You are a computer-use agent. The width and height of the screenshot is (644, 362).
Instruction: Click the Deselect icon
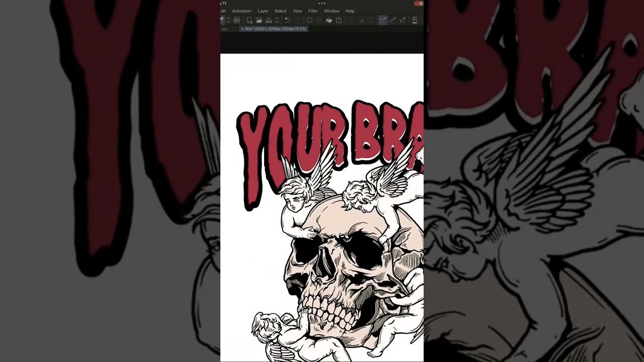(x=351, y=20)
